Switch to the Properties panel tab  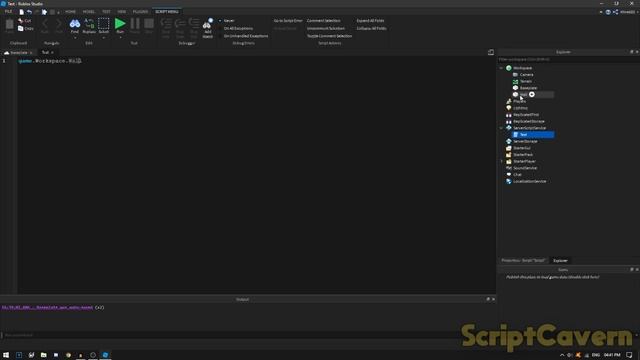tap(523, 260)
